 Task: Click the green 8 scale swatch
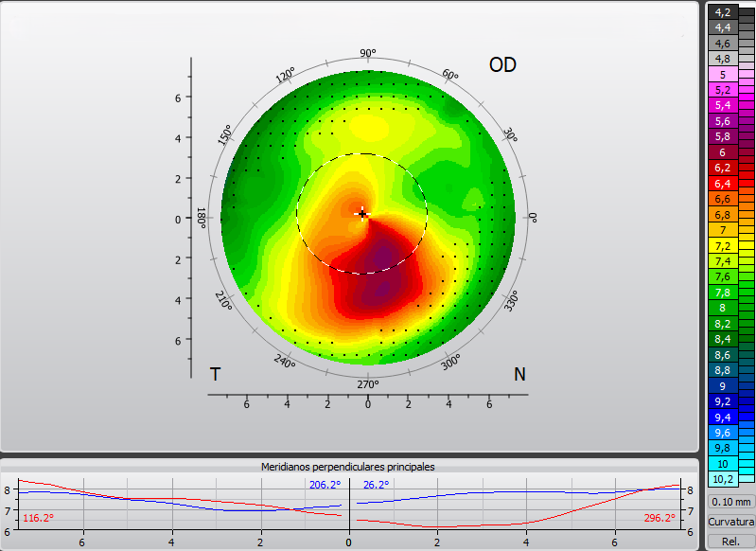[x=723, y=308]
